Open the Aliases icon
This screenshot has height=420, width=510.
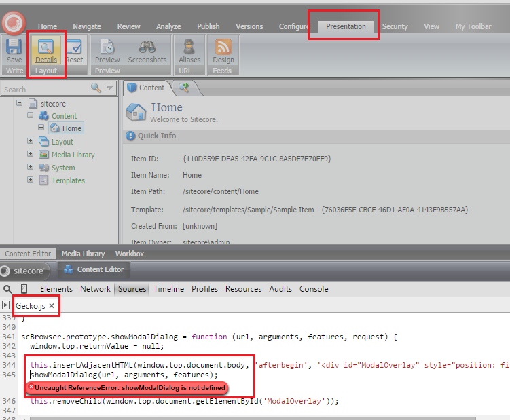[x=189, y=47]
